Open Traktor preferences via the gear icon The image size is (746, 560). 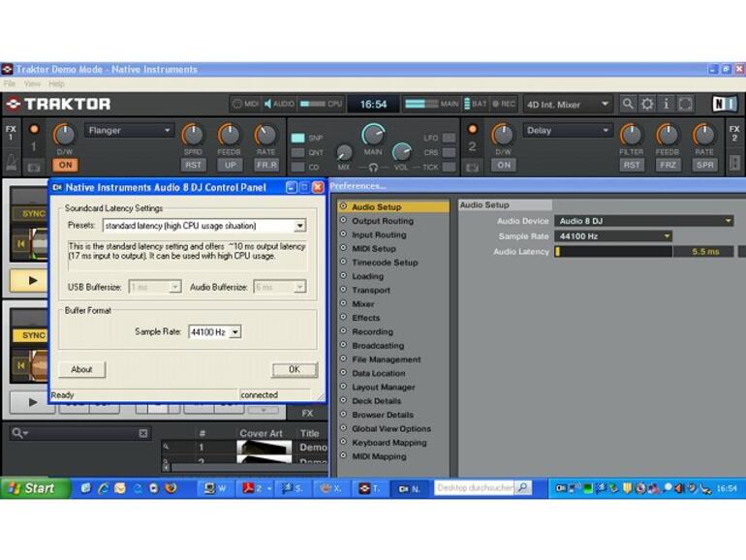click(x=647, y=104)
